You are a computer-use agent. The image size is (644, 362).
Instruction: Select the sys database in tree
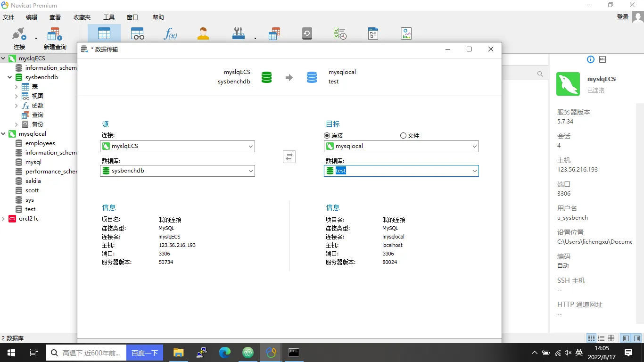(30, 200)
